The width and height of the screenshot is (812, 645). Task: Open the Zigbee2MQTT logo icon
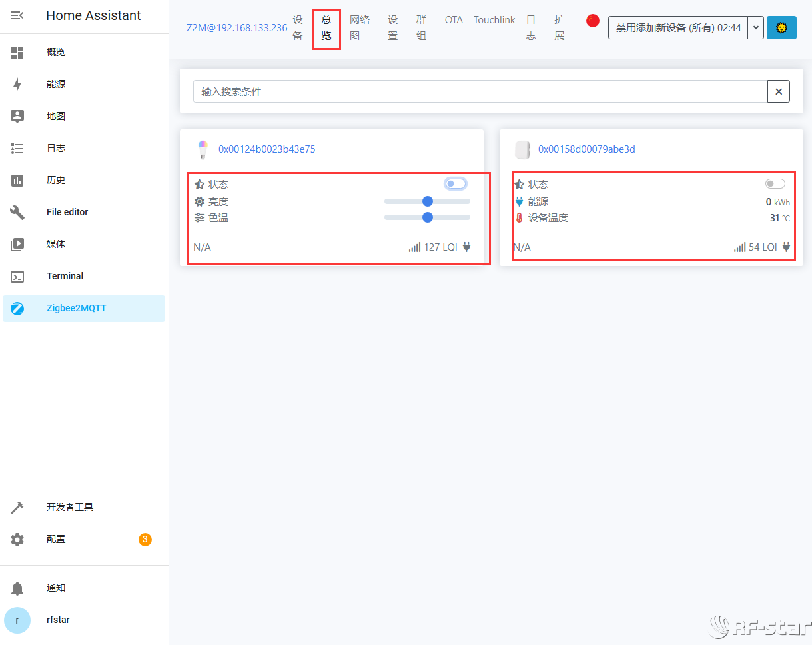17,309
